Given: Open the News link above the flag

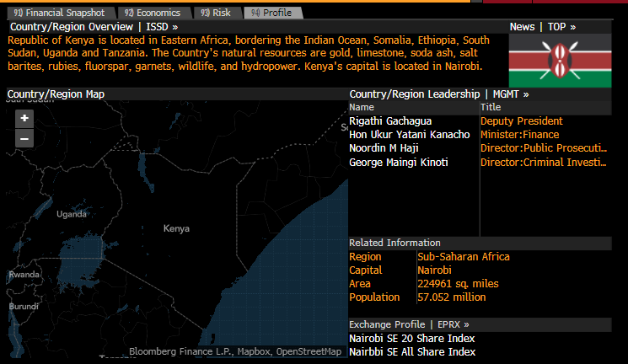Looking at the screenshot, I should click(x=522, y=27).
